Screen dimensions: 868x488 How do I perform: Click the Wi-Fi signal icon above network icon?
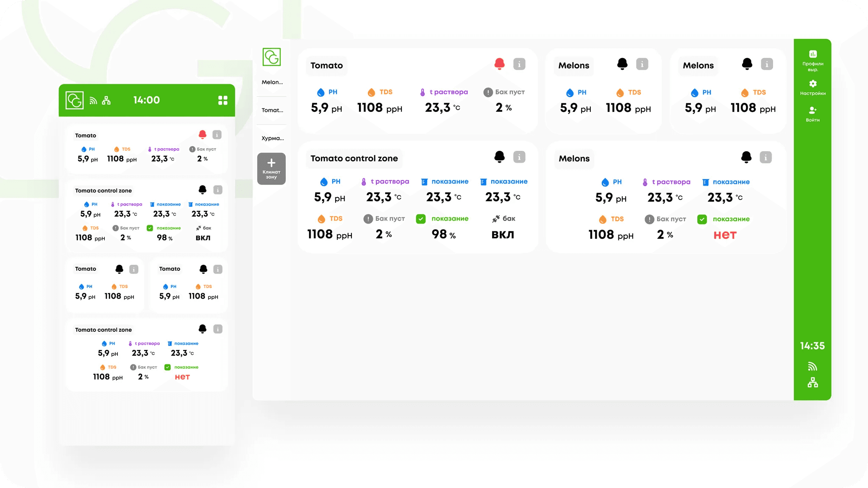(812, 366)
